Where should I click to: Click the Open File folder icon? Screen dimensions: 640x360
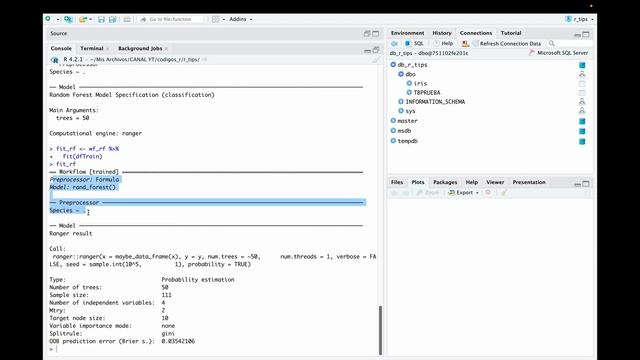[83, 19]
